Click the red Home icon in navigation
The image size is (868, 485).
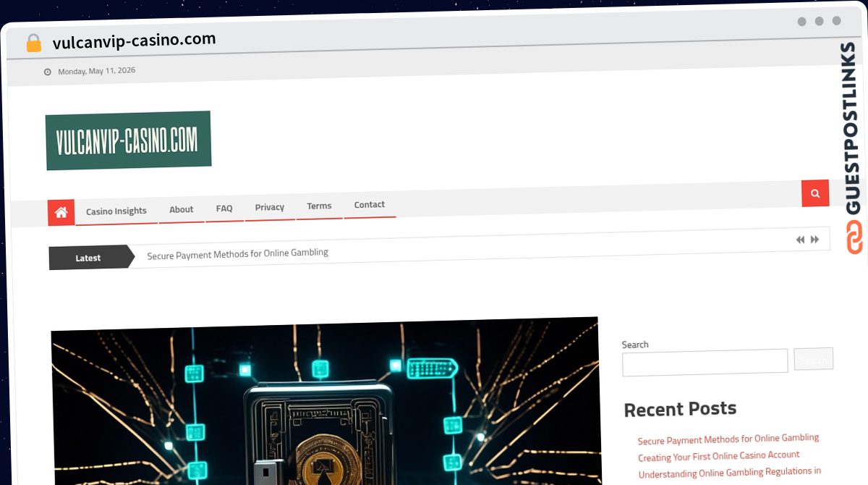tap(61, 212)
